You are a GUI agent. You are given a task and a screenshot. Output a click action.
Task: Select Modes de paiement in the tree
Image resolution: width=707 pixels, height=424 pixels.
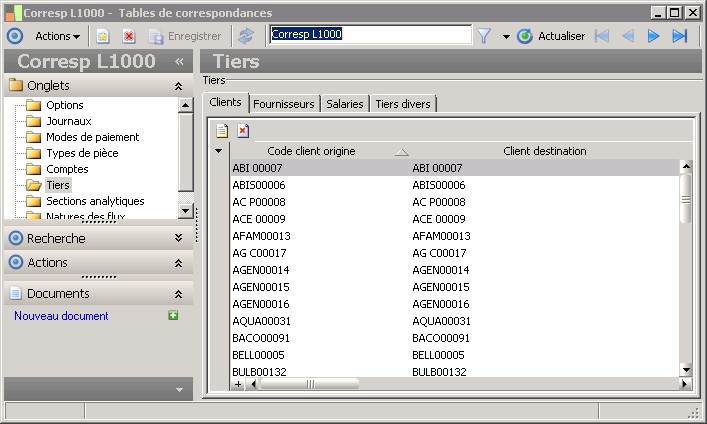[x=92, y=137]
